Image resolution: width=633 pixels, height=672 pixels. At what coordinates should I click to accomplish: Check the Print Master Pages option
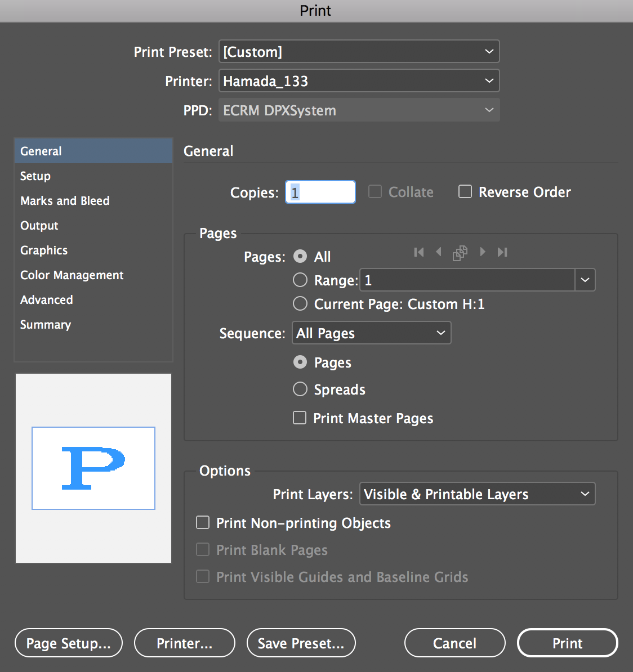[300, 418]
